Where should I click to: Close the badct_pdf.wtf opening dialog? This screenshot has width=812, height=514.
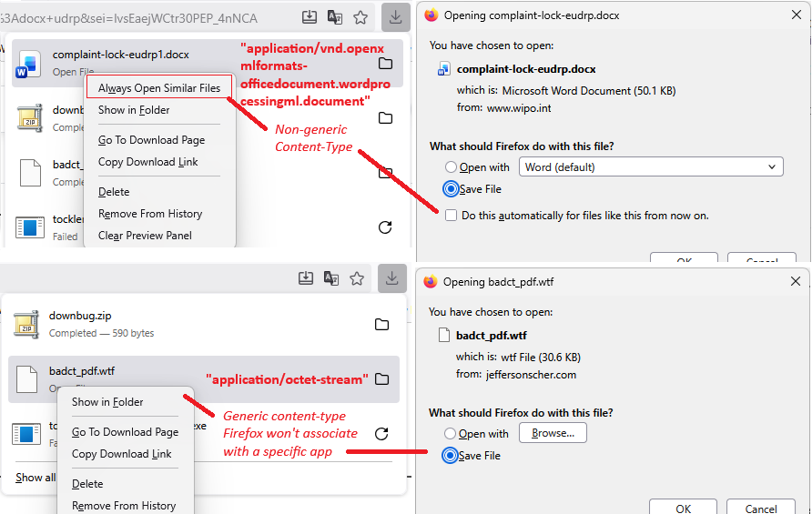796,281
